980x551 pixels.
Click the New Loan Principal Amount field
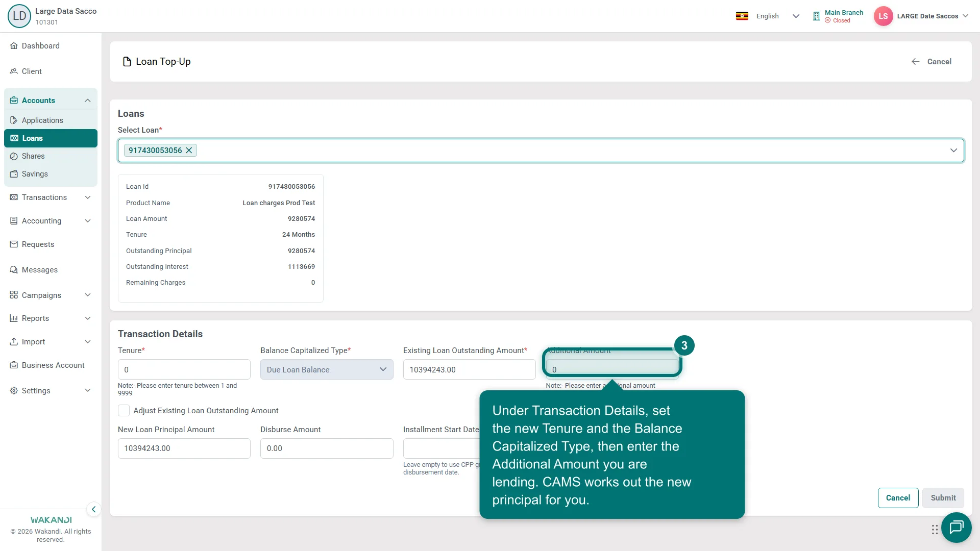click(184, 448)
